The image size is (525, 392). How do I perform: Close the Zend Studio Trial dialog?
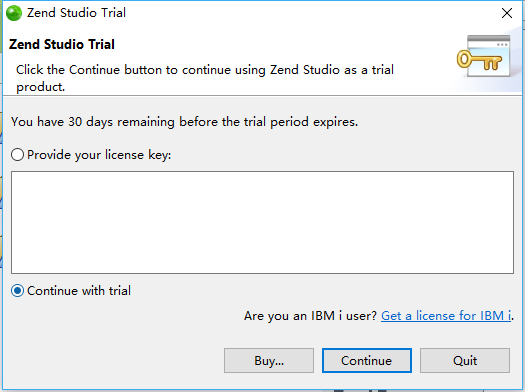point(507,13)
